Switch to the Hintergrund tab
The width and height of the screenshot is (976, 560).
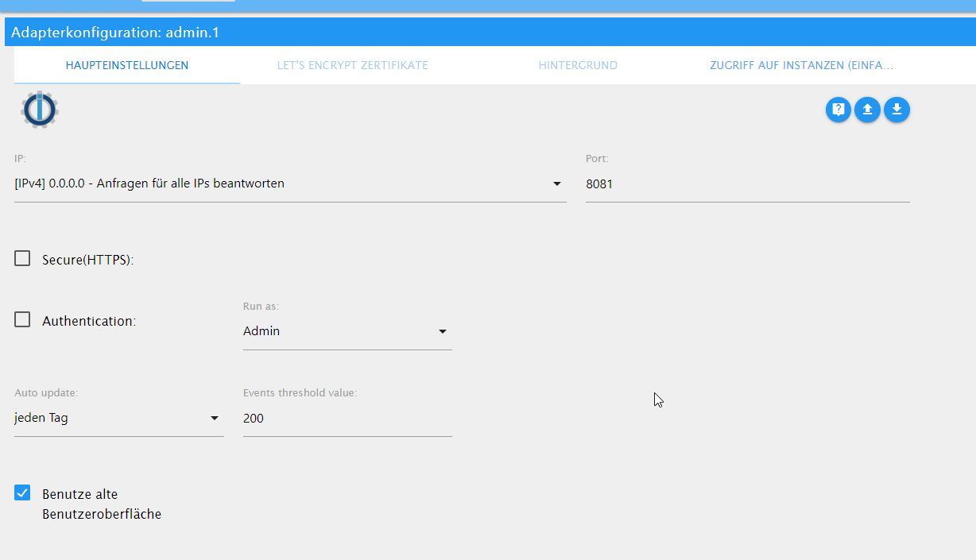578,65
